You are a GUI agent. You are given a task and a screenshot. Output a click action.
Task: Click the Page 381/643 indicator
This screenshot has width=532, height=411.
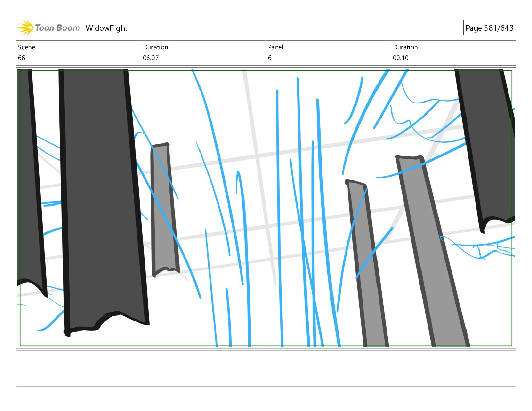(x=489, y=28)
